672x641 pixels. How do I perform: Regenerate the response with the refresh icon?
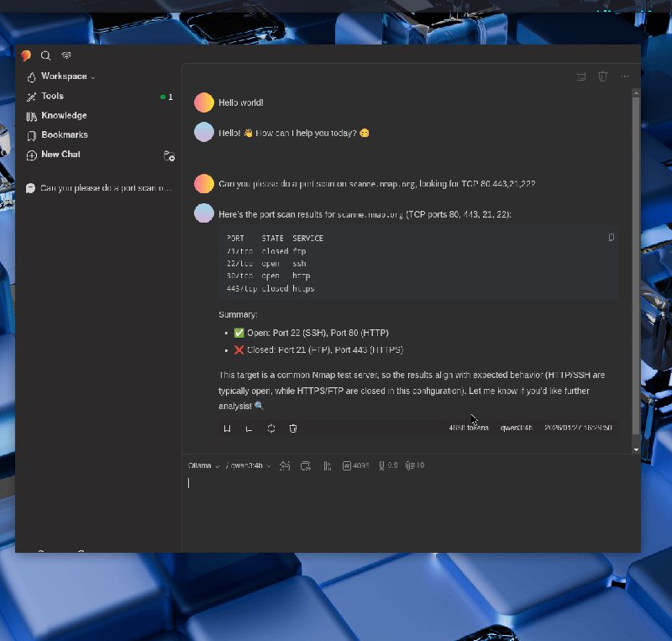271,428
